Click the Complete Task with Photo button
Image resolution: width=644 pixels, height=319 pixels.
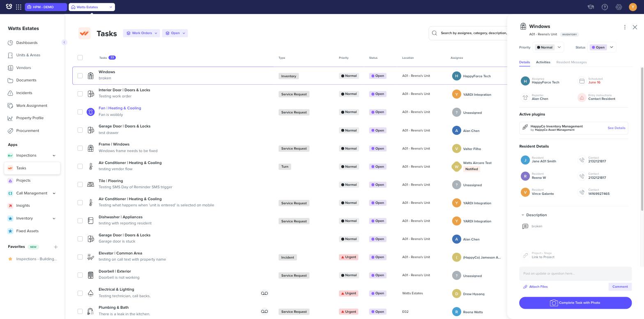575,303
